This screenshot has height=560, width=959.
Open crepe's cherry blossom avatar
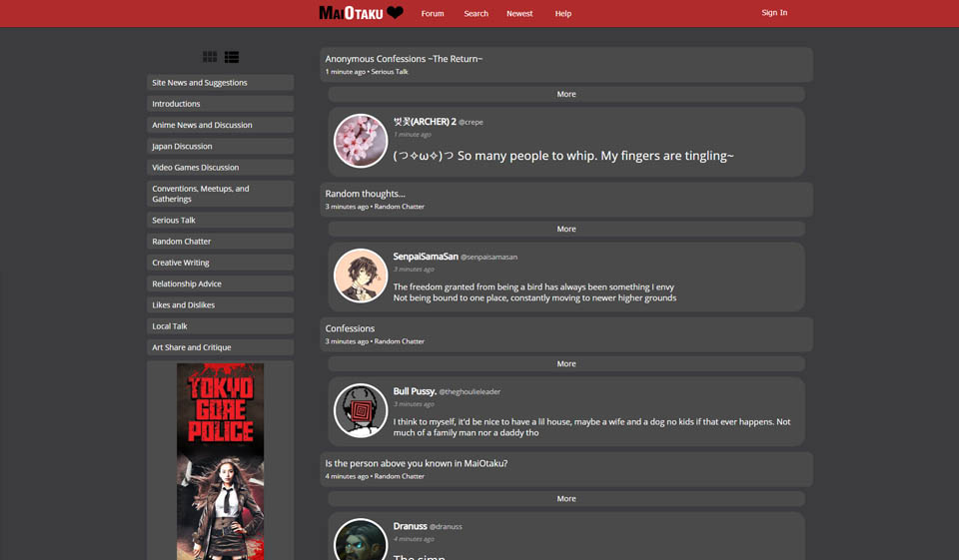pos(360,141)
